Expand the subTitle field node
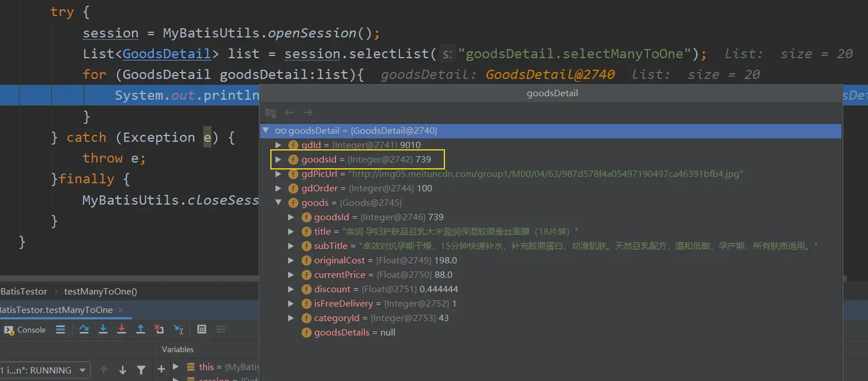 click(292, 246)
